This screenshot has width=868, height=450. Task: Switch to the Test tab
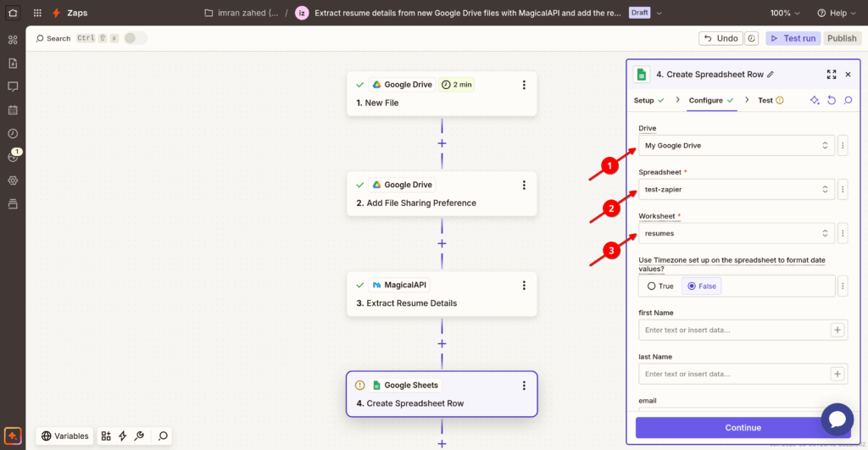(771, 100)
